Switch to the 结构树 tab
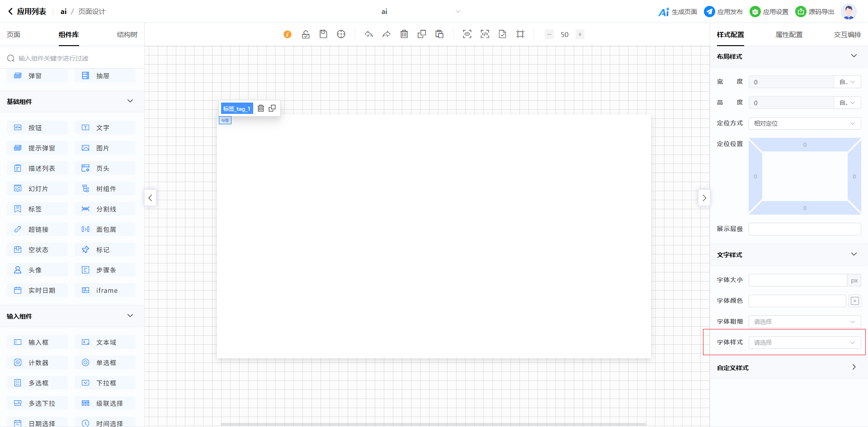 [127, 35]
